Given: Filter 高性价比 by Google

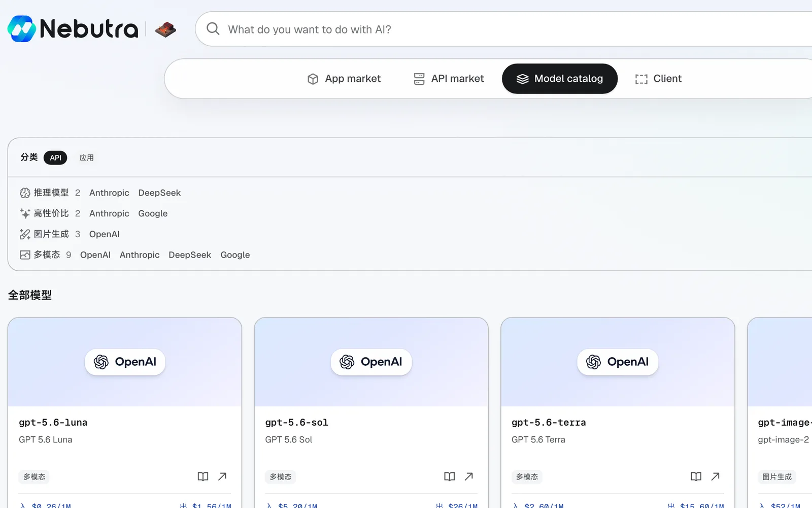Looking at the screenshot, I should pos(153,213).
